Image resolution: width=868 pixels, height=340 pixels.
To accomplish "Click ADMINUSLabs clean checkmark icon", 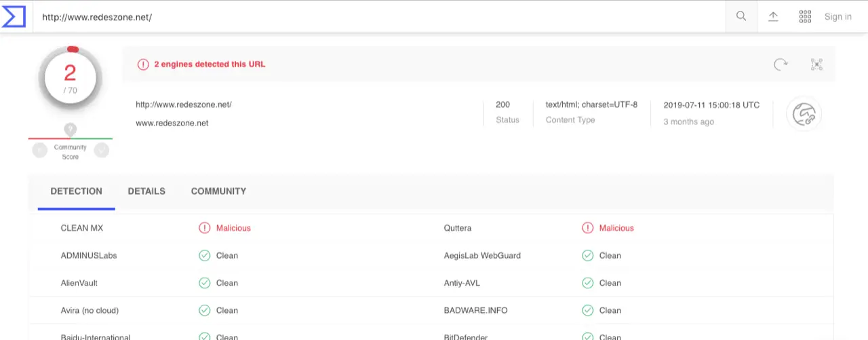I will [x=204, y=256].
